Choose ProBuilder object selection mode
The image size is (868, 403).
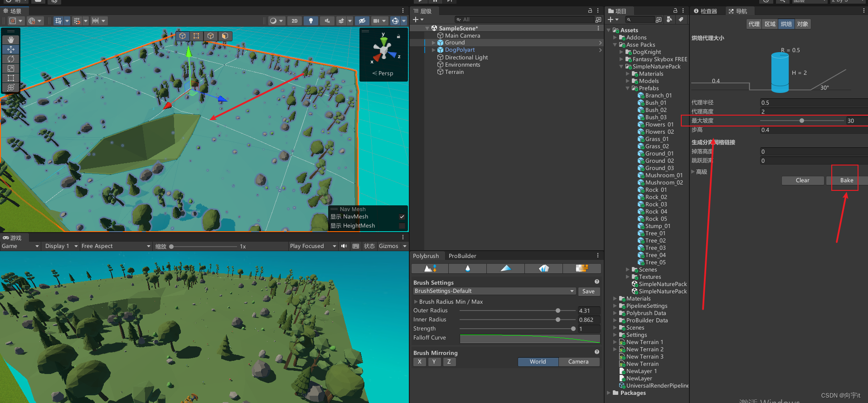pyautogui.click(x=182, y=36)
